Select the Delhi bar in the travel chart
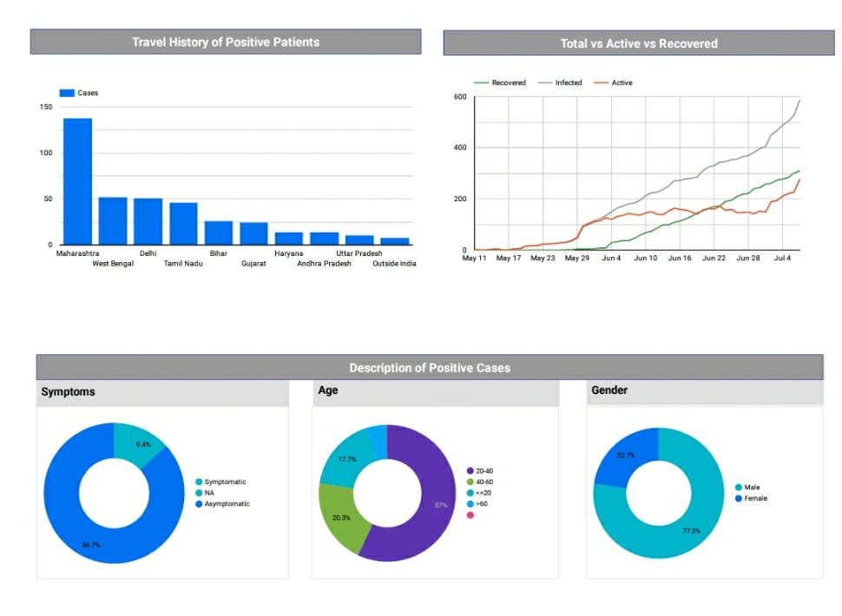This screenshot has height=616, width=842. 148,221
